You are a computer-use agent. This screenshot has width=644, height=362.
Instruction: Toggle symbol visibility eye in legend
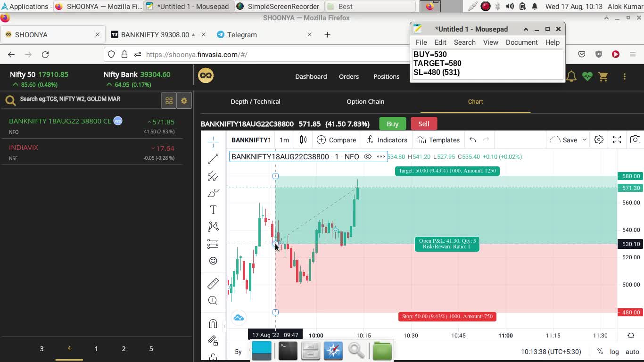(368, 156)
